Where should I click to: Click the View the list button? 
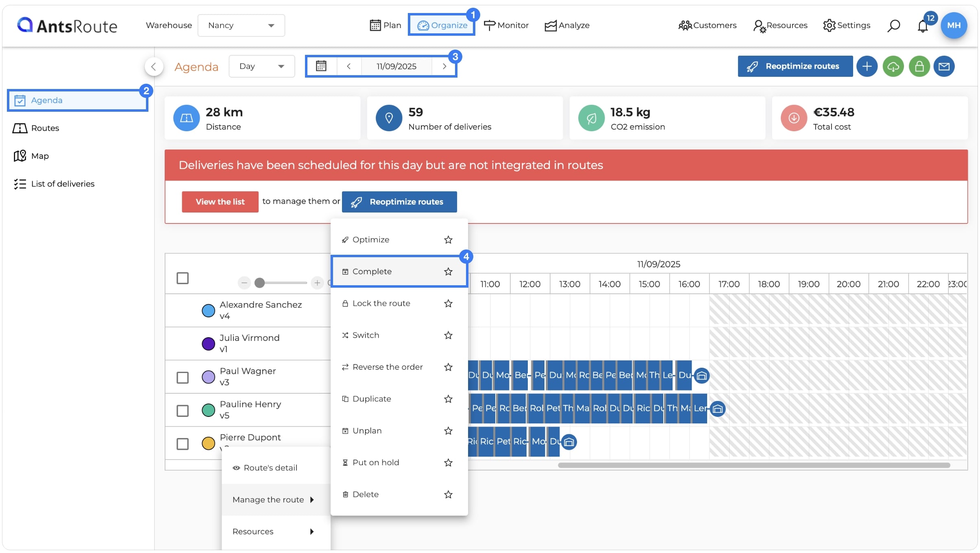[x=220, y=202]
